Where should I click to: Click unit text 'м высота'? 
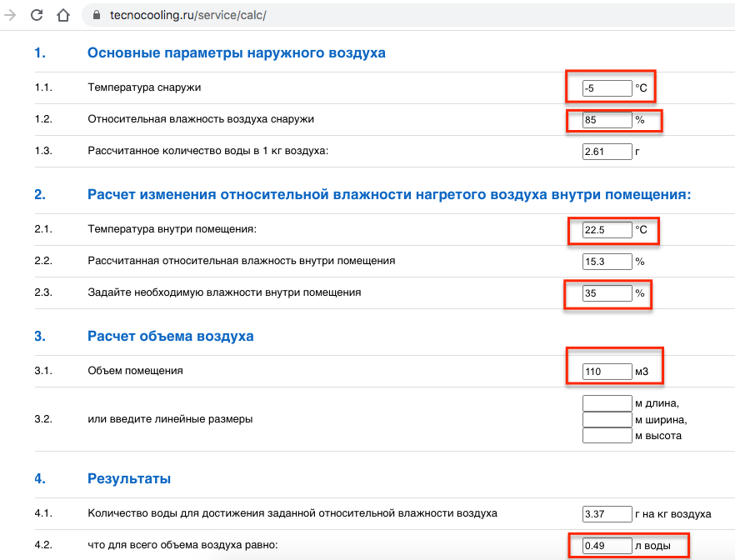(x=658, y=436)
